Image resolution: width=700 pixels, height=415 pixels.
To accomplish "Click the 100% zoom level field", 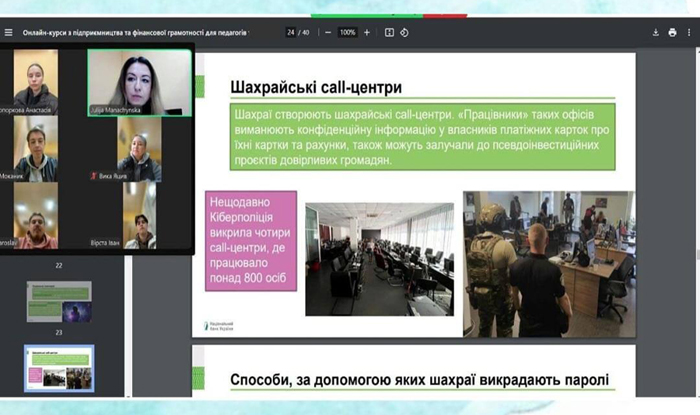I will [347, 32].
